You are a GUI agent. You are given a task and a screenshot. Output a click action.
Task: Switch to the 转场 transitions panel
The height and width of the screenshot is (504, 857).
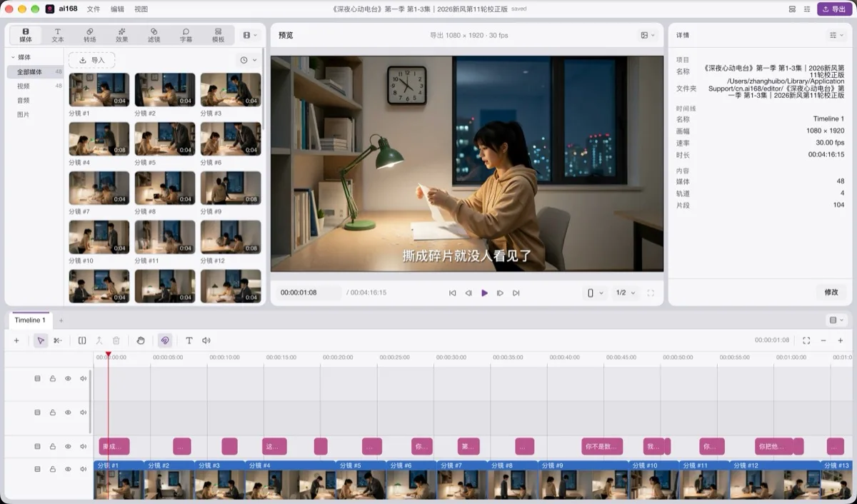tap(90, 35)
